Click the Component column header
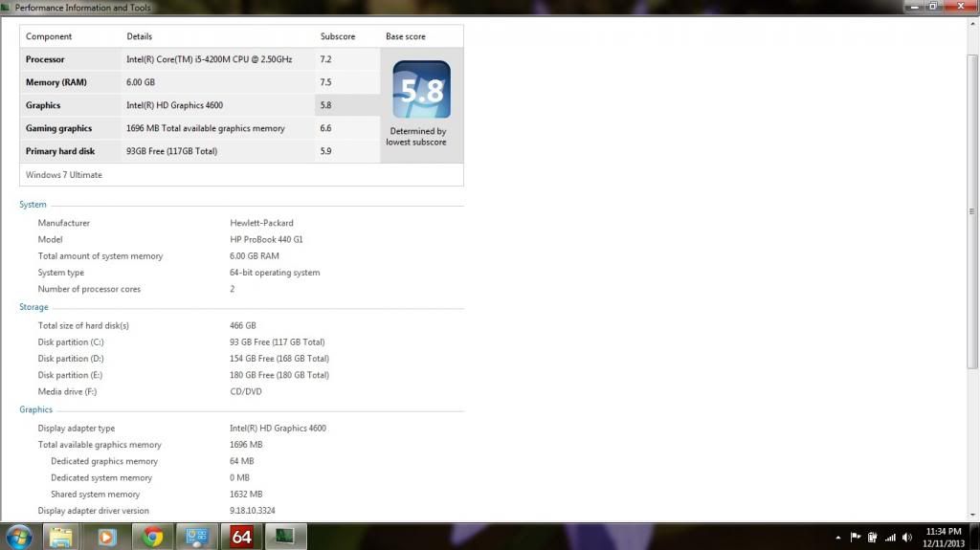Image resolution: width=980 pixels, height=550 pixels. click(x=49, y=36)
